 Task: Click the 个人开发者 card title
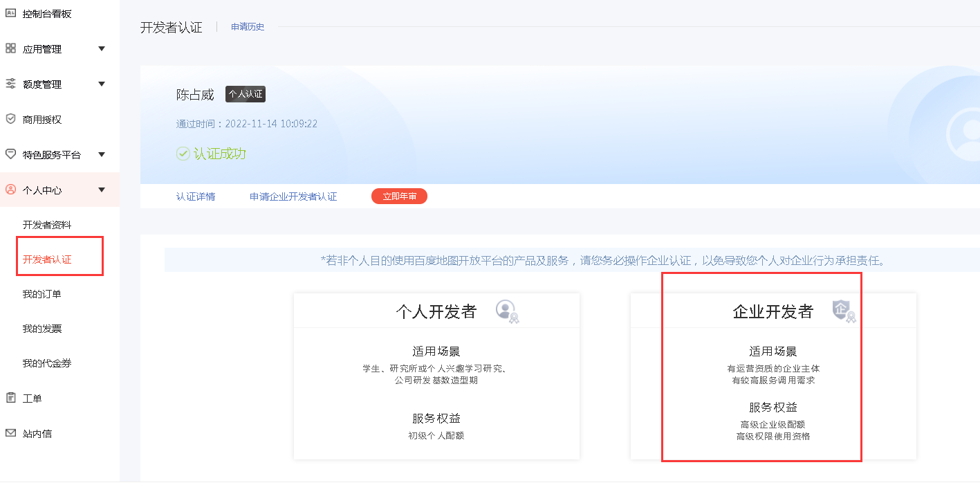tap(436, 311)
